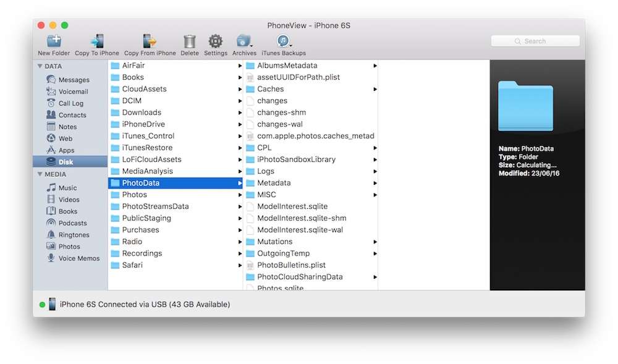Select the Radio folder
The height and width of the screenshot is (364, 618).
(176, 242)
